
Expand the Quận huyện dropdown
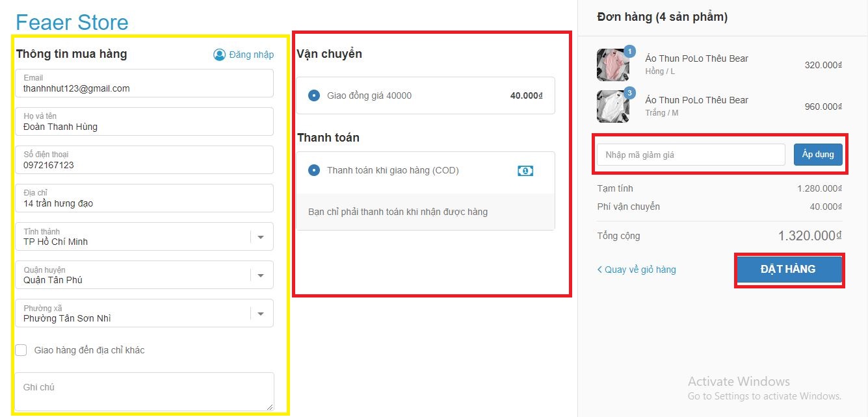(x=261, y=275)
